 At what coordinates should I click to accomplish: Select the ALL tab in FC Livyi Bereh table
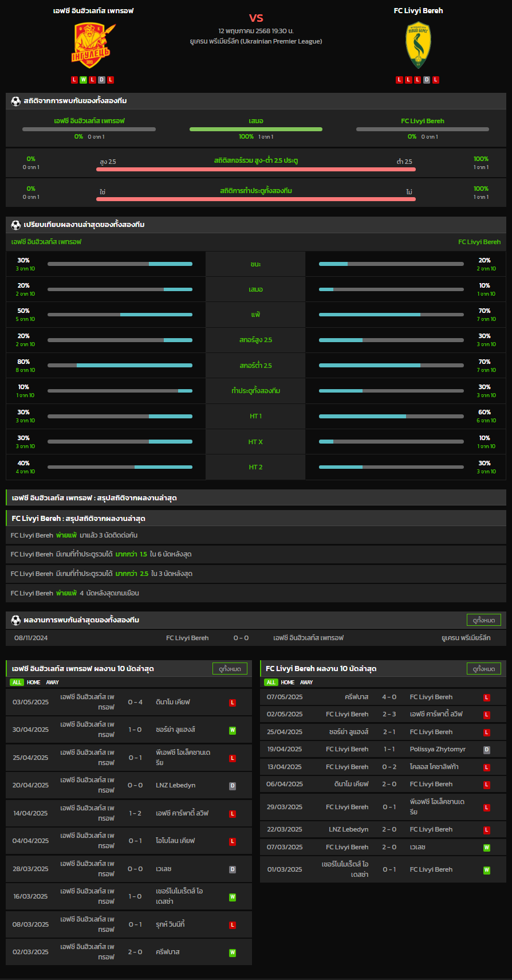pos(271,683)
